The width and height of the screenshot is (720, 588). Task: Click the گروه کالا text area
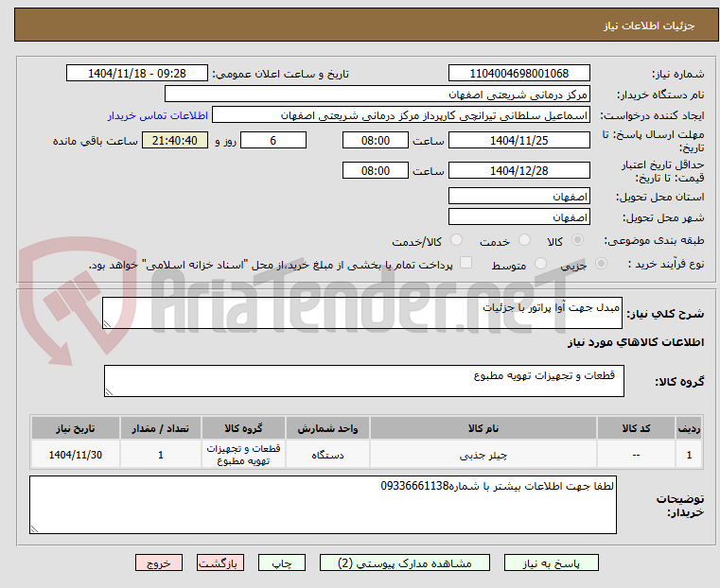[364, 381]
